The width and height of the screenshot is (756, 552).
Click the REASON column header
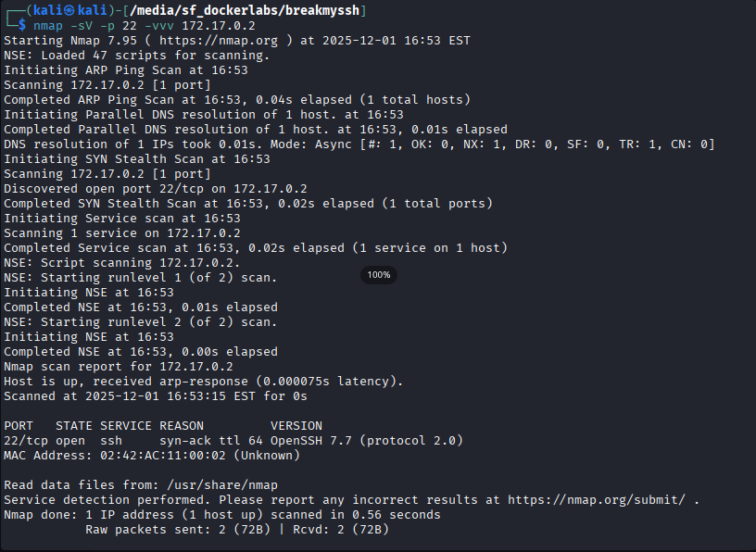tap(182, 426)
